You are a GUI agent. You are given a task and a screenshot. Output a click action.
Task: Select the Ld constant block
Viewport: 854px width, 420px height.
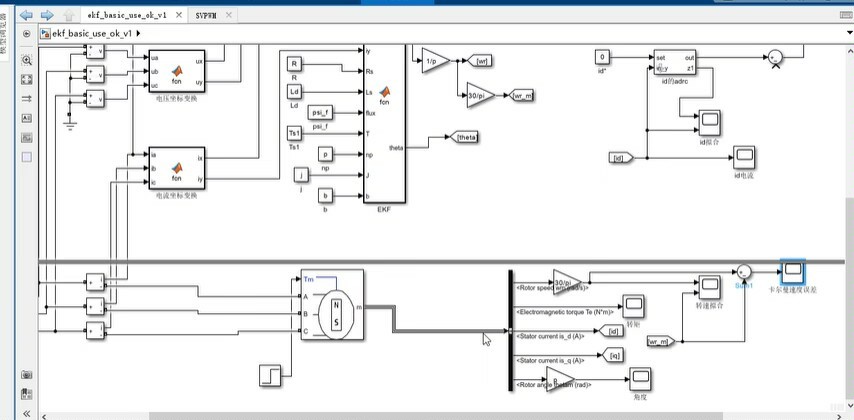click(x=294, y=91)
